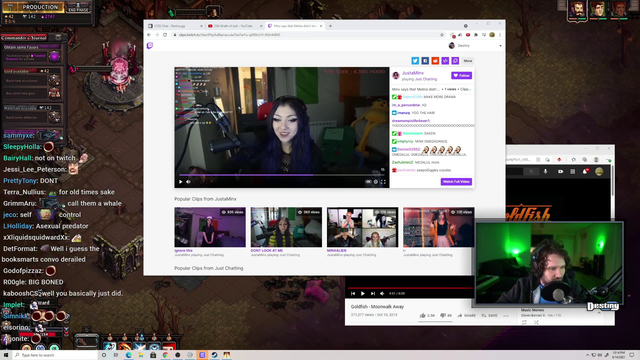The height and width of the screenshot is (360, 640).
Task: Open a new browser tab
Action: 330,26
